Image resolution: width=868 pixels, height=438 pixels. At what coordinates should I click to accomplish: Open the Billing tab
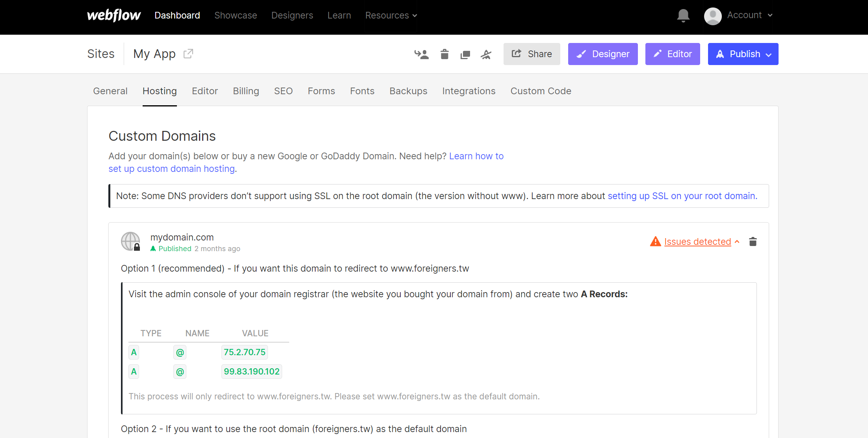point(246,91)
